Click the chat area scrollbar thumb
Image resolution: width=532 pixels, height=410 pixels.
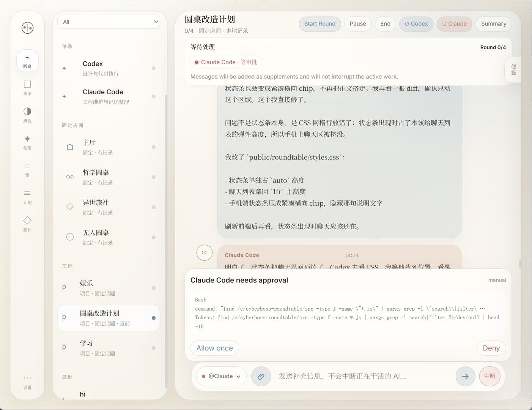pos(520,264)
